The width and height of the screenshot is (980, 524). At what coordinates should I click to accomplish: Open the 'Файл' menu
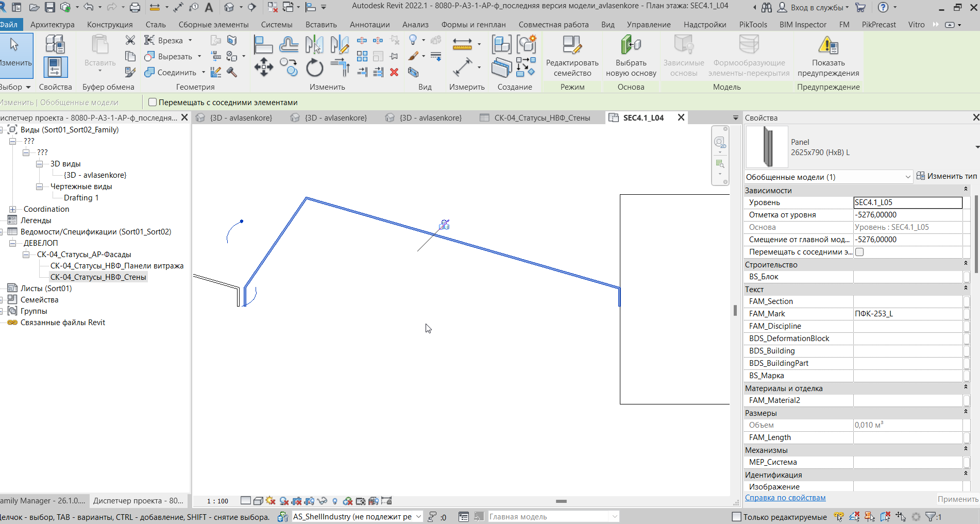tap(9, 25)
